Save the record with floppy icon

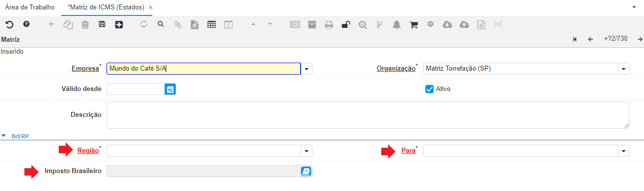point(102,24)
